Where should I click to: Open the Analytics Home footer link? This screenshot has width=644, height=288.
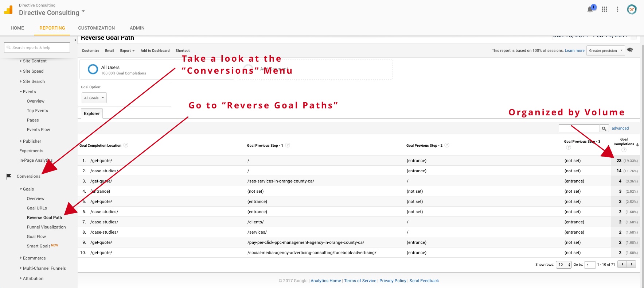point(326,281)
